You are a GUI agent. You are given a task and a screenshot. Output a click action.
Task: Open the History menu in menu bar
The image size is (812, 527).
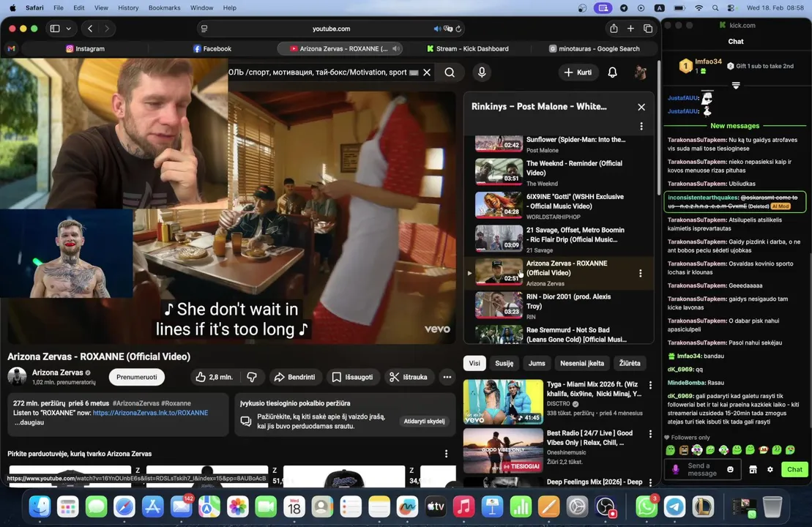[128, 8]
